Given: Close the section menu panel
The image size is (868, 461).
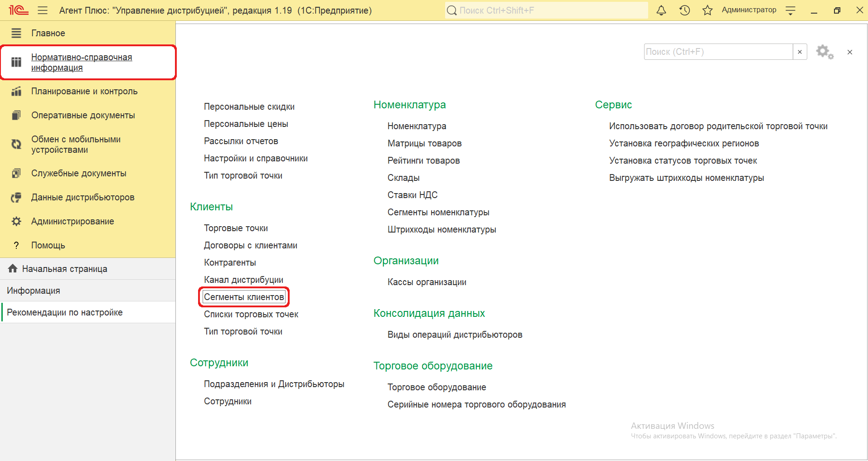Looking at the screenshot, I should (850, 52).
